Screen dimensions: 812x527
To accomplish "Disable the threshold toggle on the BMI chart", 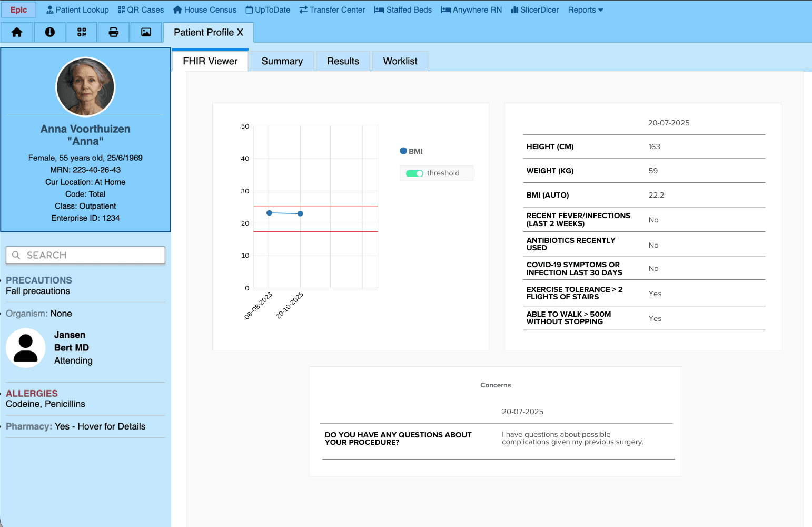I will (415, 173).
